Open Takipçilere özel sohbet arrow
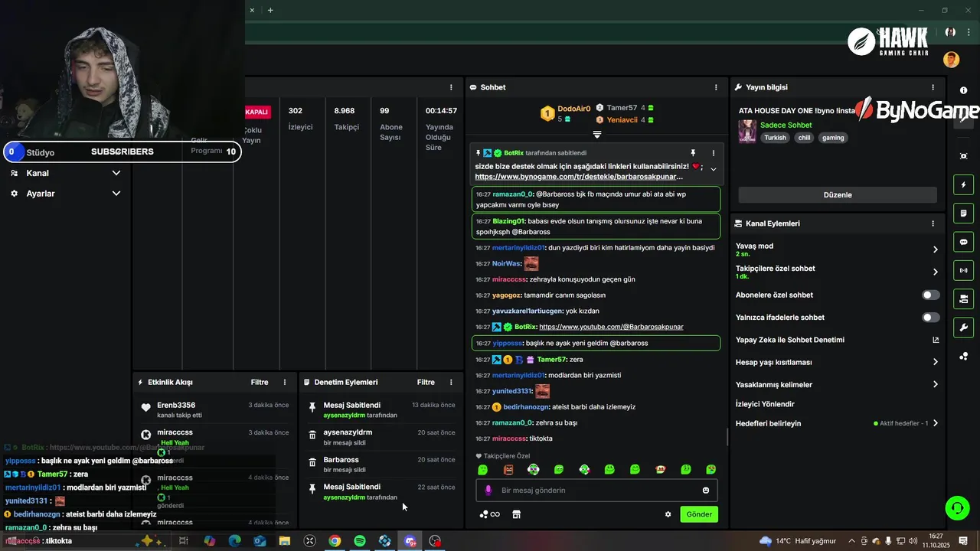 coord(936,272)
